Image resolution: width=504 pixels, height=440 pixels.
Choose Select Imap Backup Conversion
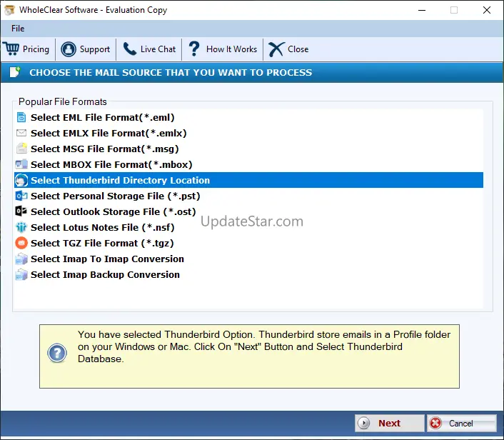pos(248,275)
